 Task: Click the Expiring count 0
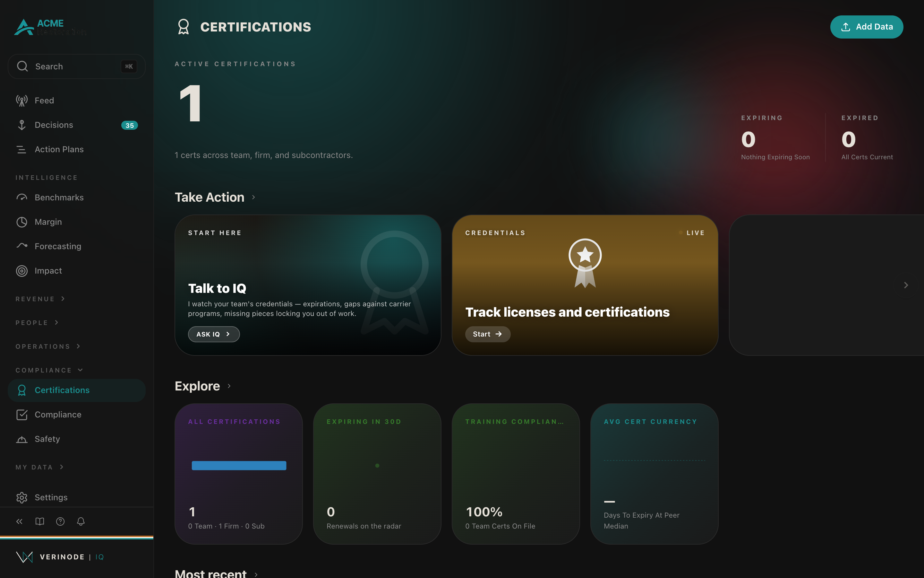(749, 140)
